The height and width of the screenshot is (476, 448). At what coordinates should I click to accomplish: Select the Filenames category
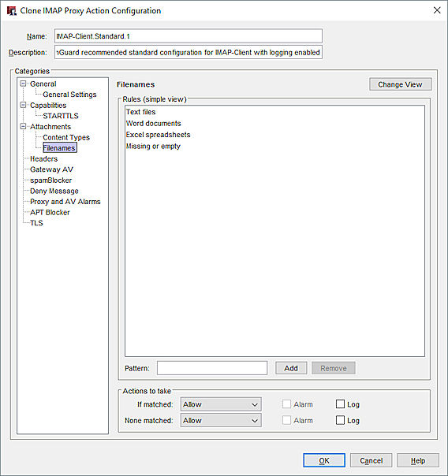[59, 148]
